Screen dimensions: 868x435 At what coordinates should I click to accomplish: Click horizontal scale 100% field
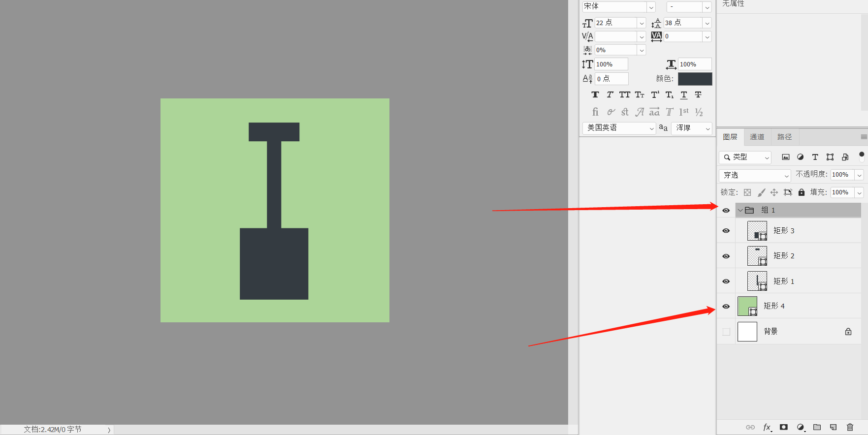pos(695,64)
